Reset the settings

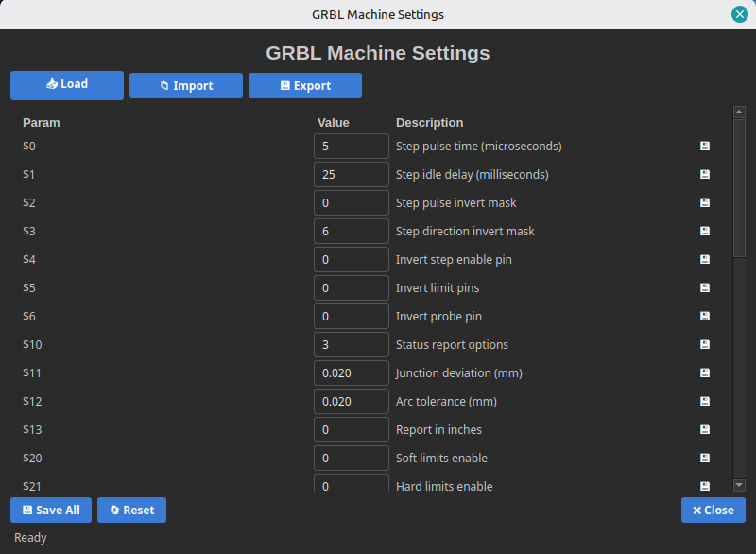point(131,511)
